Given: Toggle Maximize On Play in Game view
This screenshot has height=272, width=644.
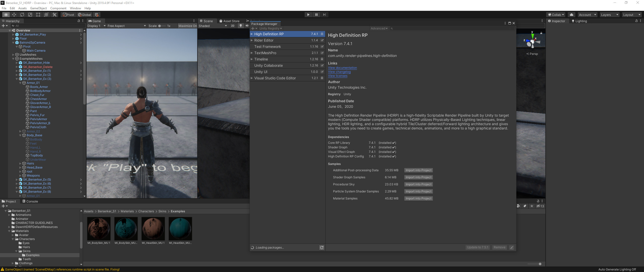Looking at the screenshot, I should click(187, 26).
